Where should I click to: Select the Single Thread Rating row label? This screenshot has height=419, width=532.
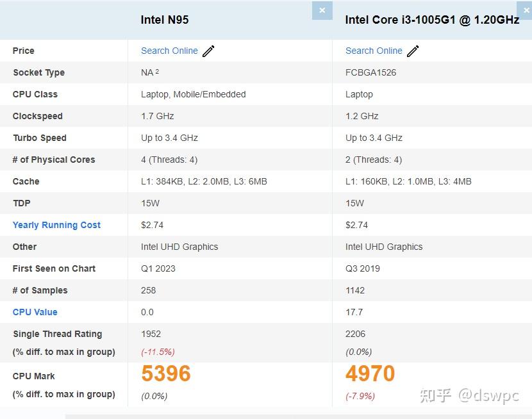click(x=57, y=334)
